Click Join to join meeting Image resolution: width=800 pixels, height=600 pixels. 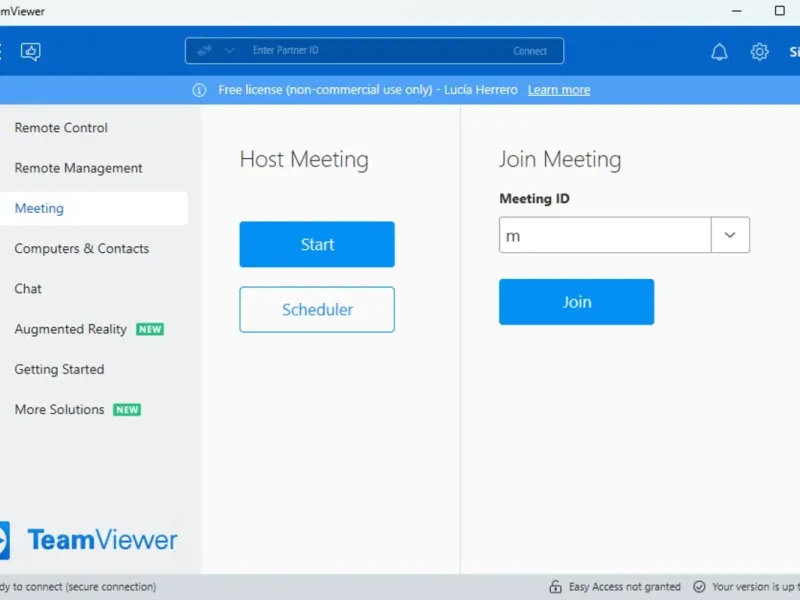(577, 302)
